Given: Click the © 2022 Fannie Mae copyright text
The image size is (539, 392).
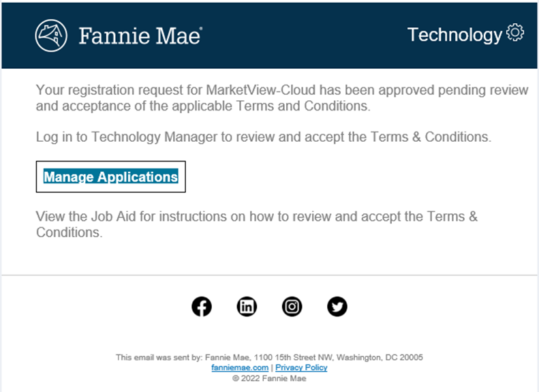Looking at the screenshot, I should click(269, 378).
